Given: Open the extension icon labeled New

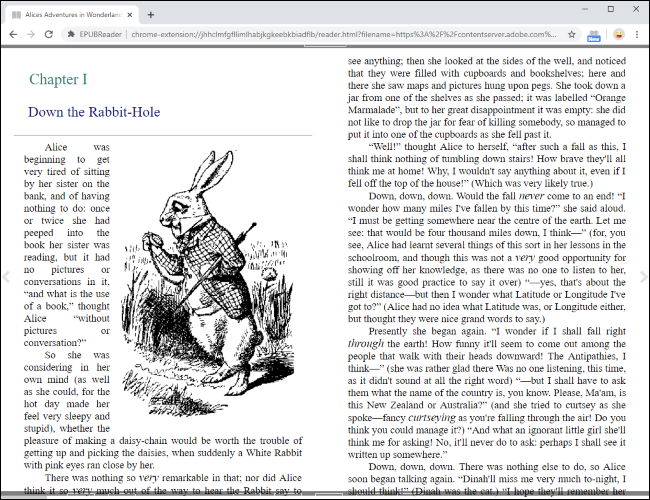Looking at the screenshot, I should [x=594, y=36].
